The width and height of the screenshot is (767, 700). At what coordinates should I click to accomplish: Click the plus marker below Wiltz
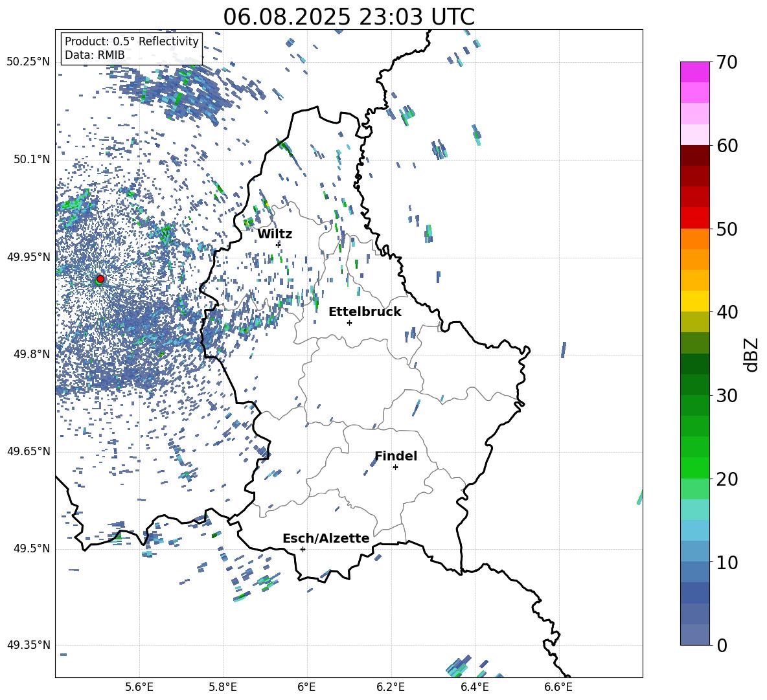pyautogui.click(x=279, y=245)
